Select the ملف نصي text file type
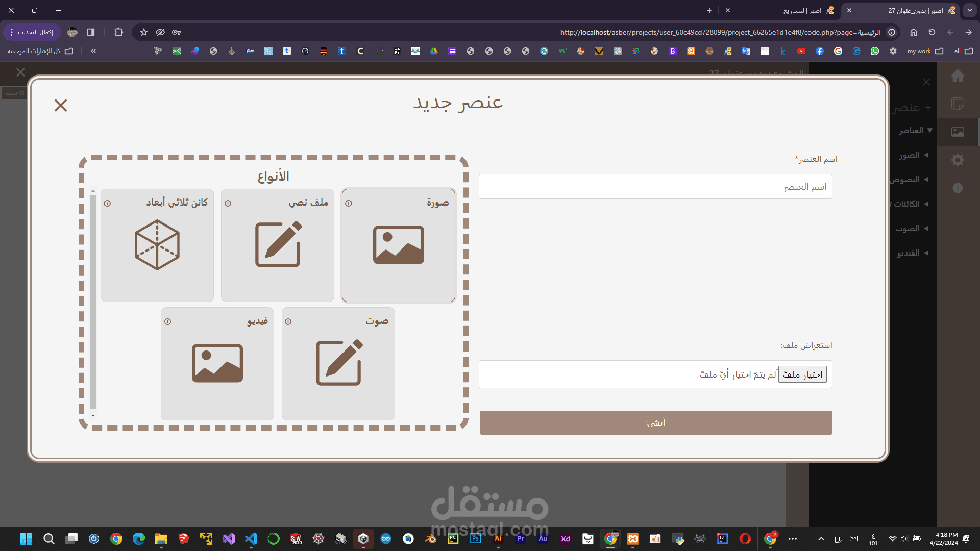 coord(278,245)
